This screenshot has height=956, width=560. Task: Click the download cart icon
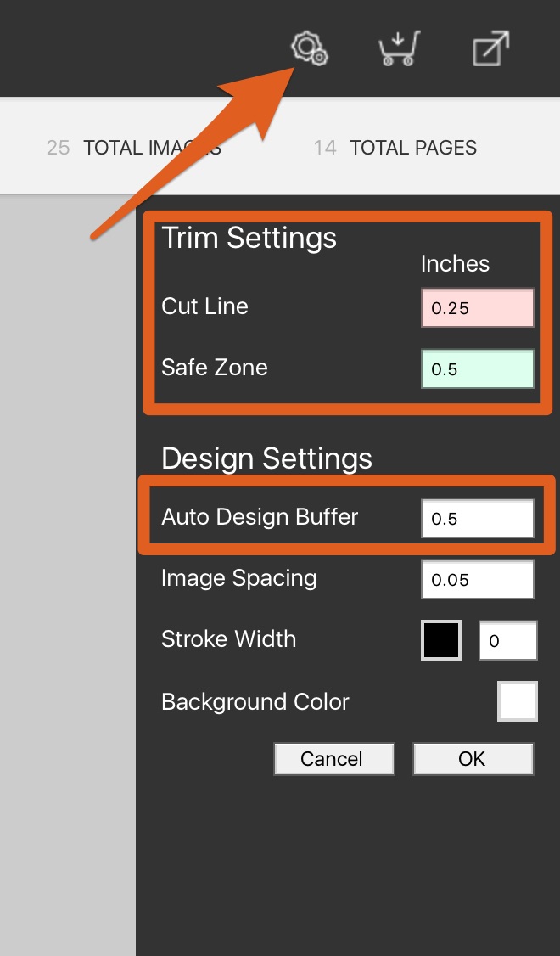399,48
